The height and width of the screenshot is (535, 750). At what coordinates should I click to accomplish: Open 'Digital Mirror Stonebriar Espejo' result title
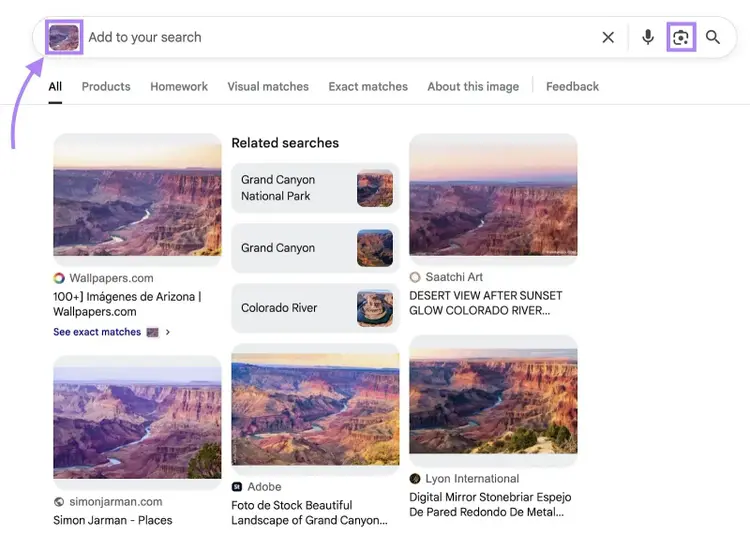pyautogui.click(x=490, y=504)
